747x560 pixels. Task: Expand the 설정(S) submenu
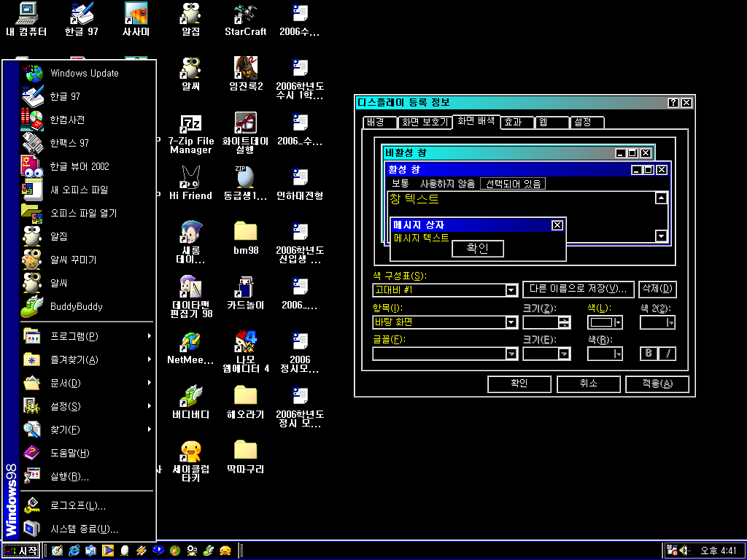[88, 406]
